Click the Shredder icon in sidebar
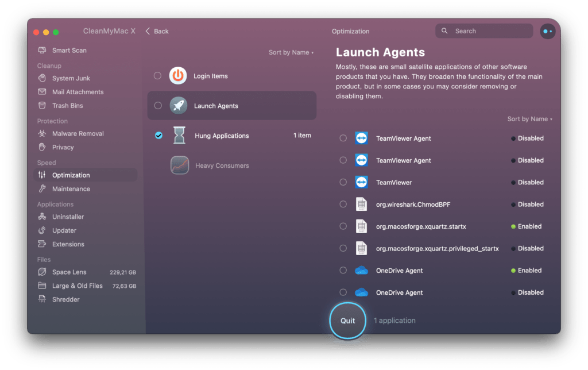 click(42, 299)
